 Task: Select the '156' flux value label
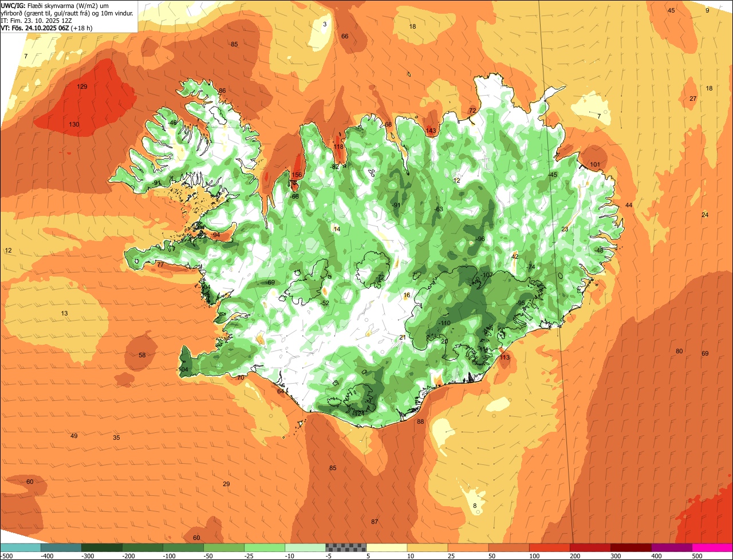[x=297, y=175]
